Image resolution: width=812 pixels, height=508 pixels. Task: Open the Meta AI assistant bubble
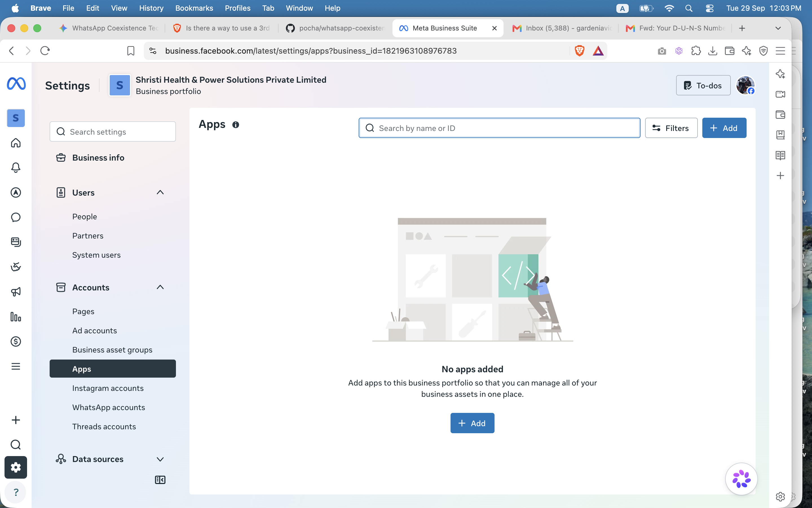click(741, 479)
